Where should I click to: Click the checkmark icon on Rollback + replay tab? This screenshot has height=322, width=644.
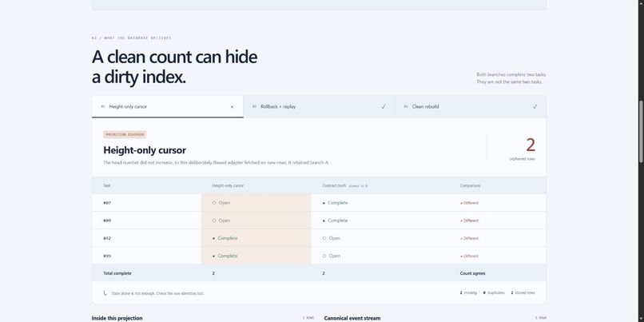pos(384,106)
